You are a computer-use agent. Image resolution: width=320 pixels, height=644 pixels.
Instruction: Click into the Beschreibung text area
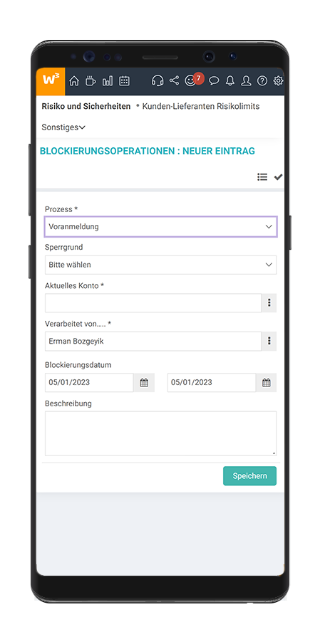coord(160,433)
